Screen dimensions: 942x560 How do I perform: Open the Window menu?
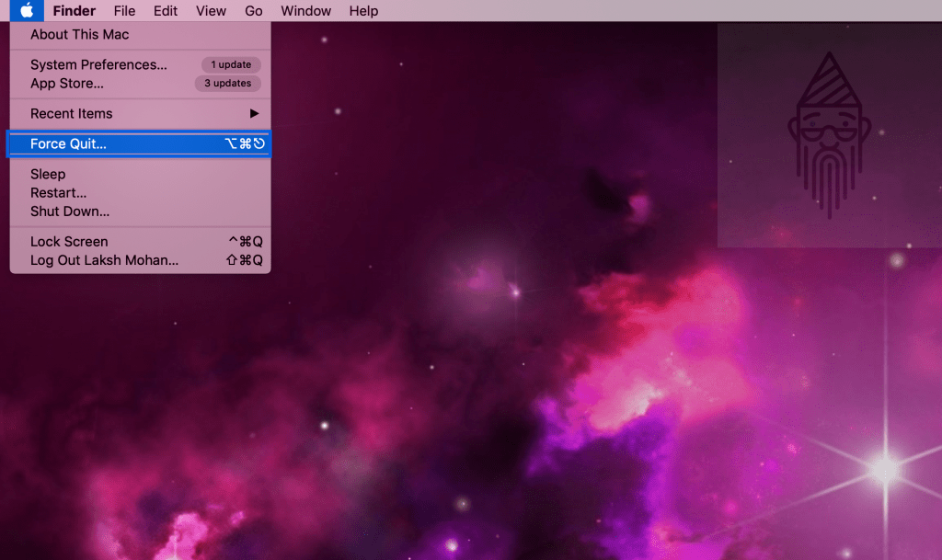coord(305,11)
